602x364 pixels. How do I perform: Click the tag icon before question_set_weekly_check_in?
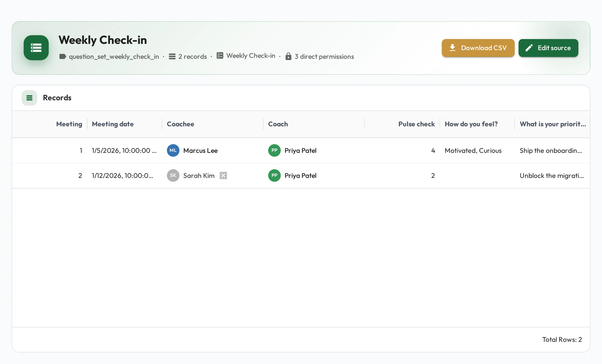point(62,56)
